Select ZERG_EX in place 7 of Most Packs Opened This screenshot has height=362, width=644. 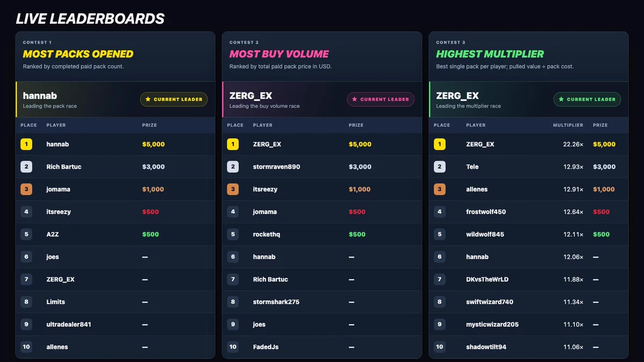61,279
